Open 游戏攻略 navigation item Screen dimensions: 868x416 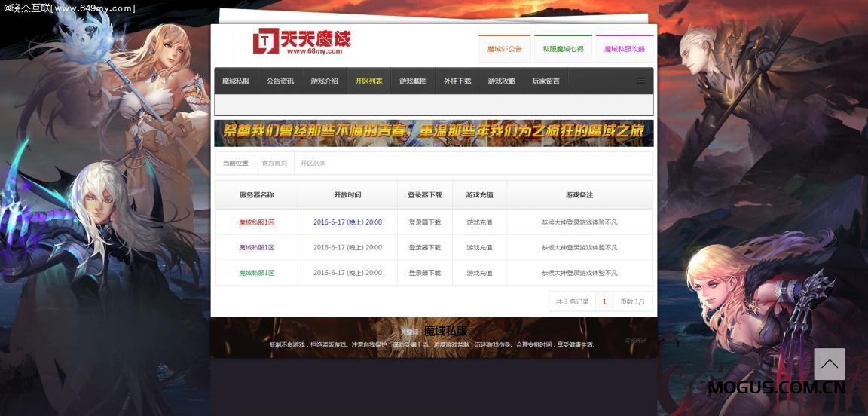tap(502, 81)
